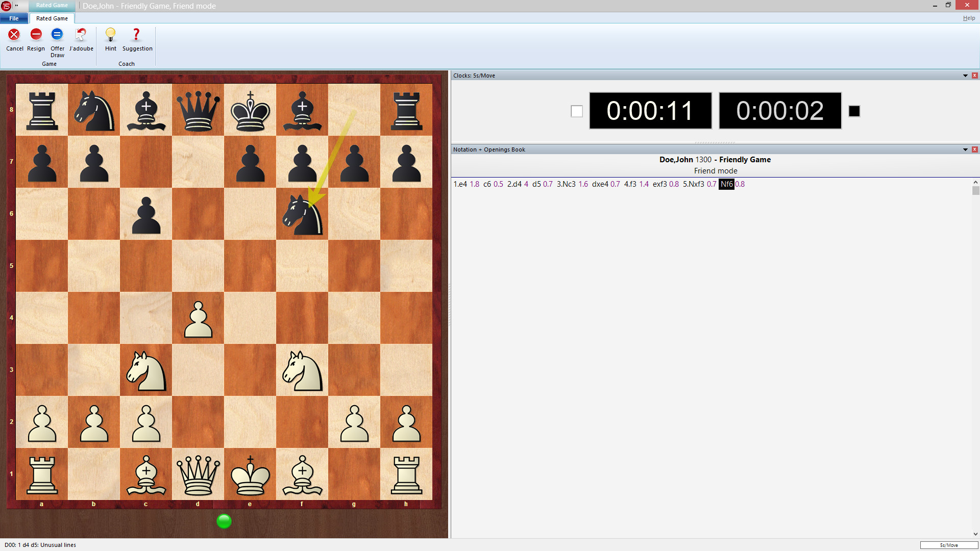Click the green status indicator below the board
The width and height of the screenshot is (980, 551).
pos(223,521)
